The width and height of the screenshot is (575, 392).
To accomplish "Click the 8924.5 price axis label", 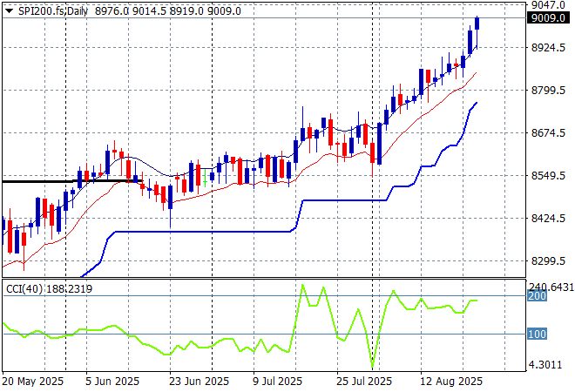I will tap(549, 48).
